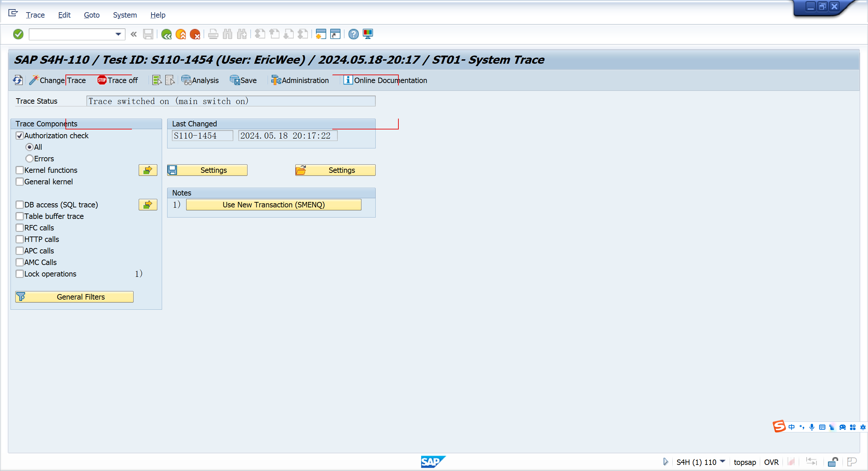Open the System menu

[125, 15]
